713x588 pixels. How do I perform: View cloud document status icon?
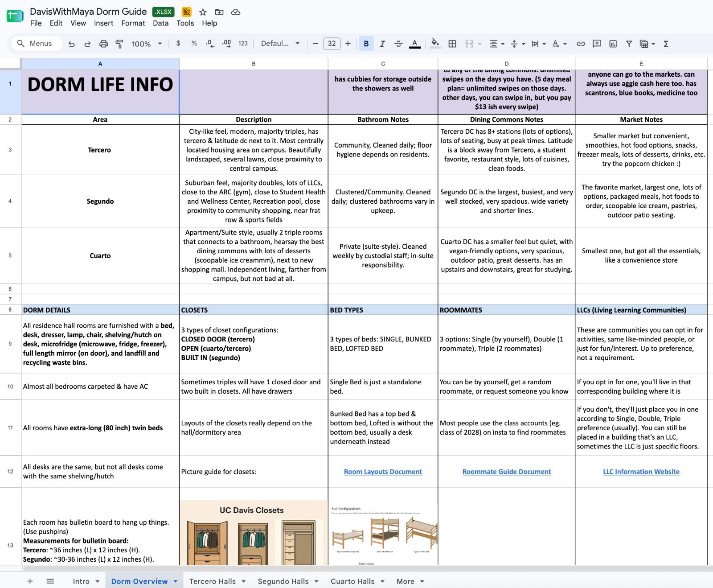[x=236, y=12]
